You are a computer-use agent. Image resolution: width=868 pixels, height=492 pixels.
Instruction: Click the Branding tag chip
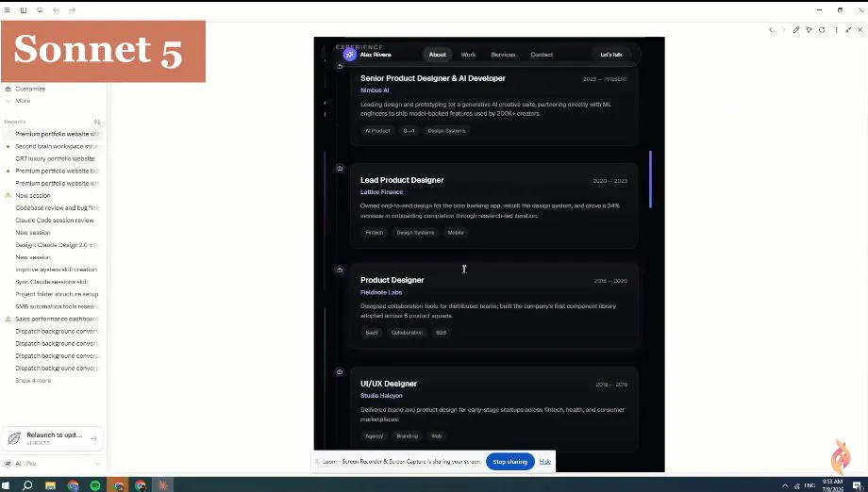coord(407,436)
